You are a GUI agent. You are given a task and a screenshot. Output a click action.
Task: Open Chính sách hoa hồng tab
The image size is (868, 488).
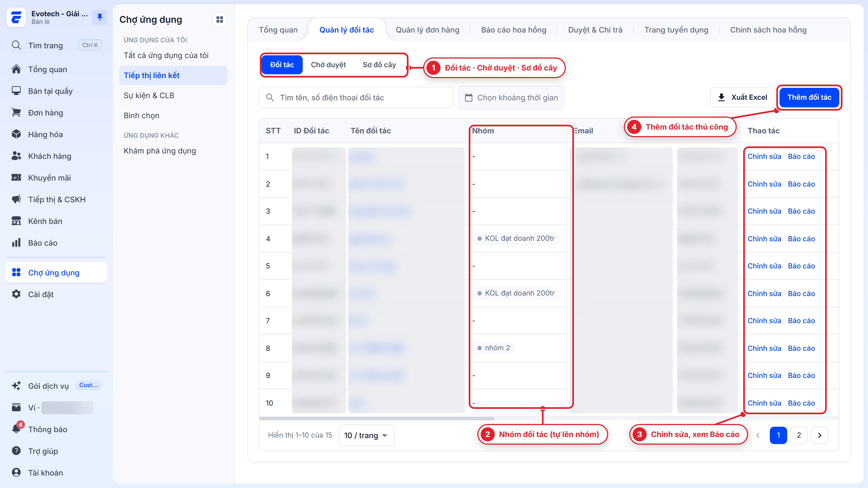pos(768,30)
